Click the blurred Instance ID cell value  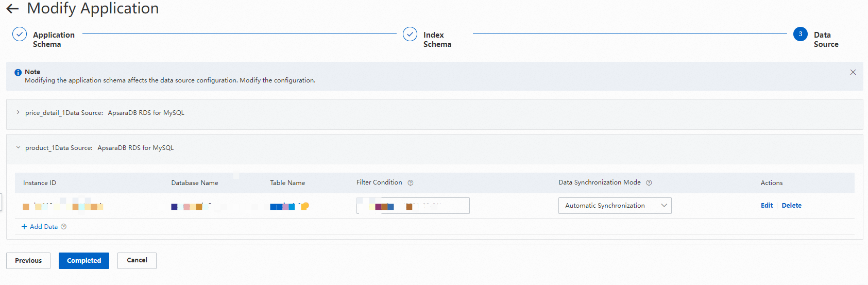point(63,206)
